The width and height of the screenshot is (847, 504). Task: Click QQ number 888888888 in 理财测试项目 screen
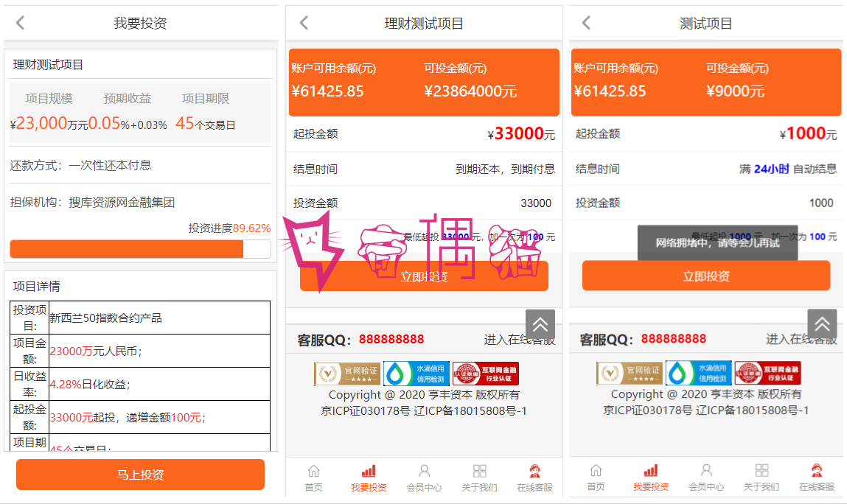(x=391, y=339)
